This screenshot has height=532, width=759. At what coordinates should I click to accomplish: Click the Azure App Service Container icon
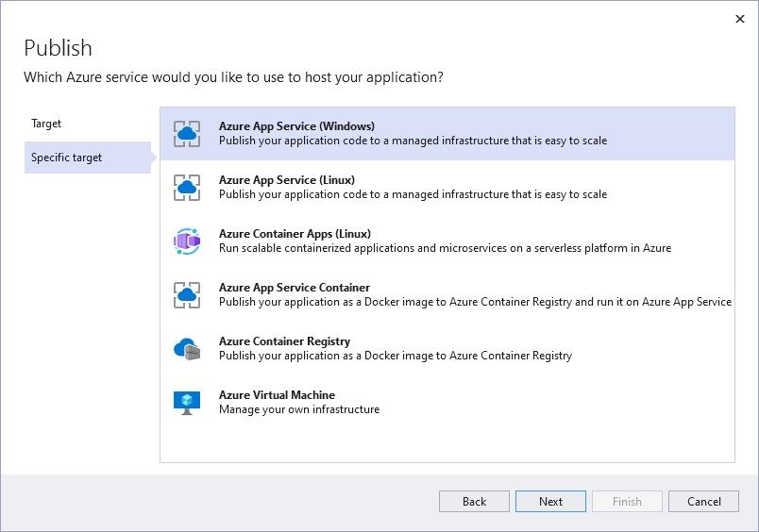(187, 295)
